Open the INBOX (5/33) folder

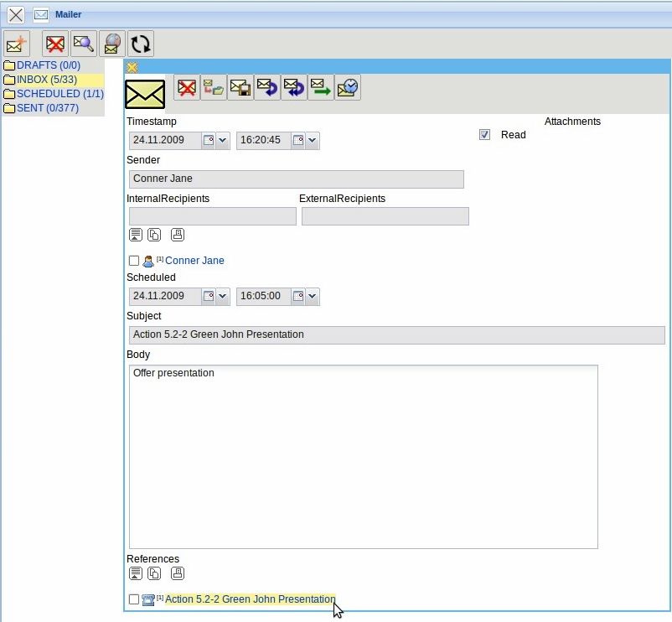point(47,80)
